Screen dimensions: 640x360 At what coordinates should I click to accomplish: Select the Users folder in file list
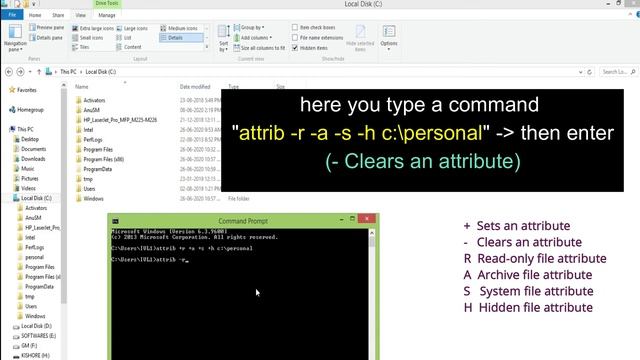coord(89,189)
